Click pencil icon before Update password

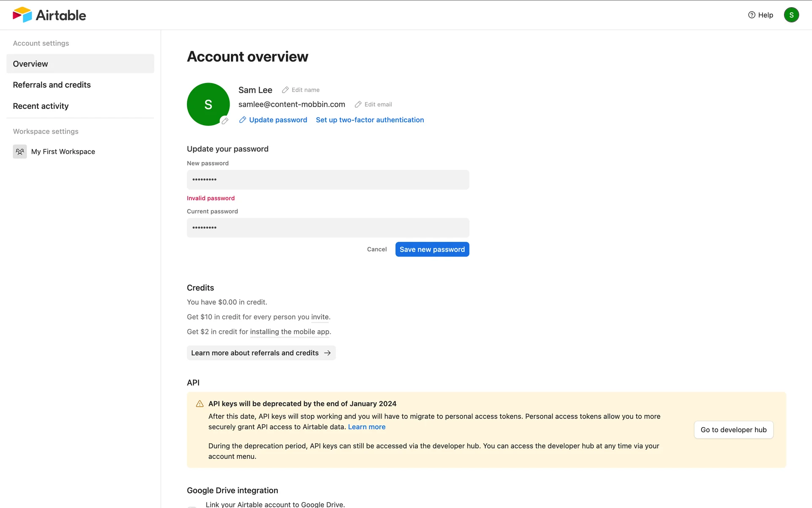click(242, 120)
